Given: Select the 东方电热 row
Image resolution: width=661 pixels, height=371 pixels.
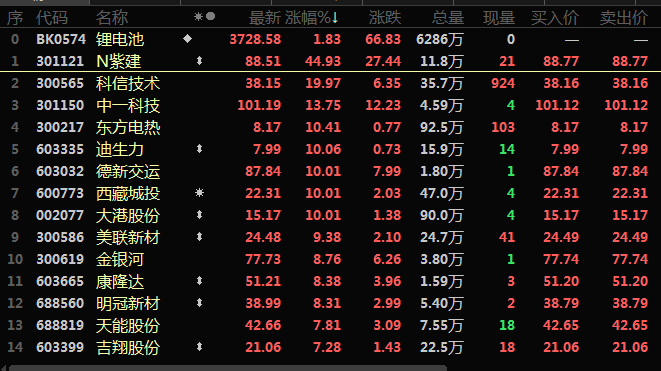Looking at the screenshot, I should point(330,127).
